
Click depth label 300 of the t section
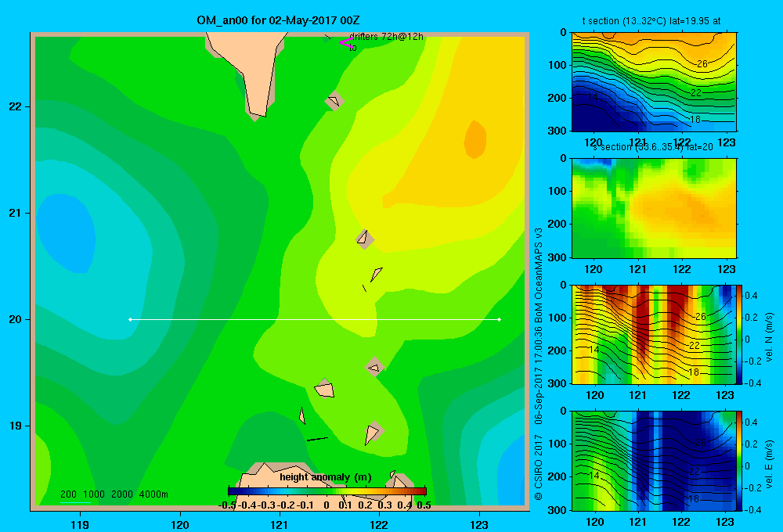coord(557,131)
